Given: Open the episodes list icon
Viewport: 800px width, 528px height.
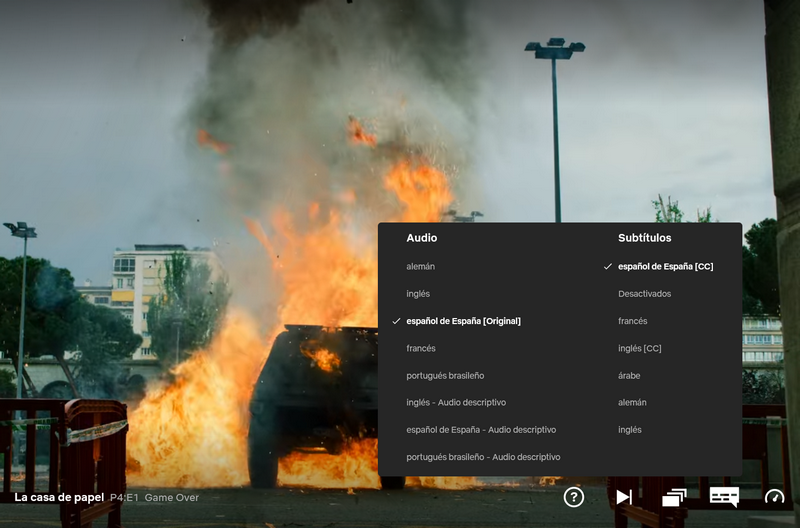Looking at the screenshot, I should pos(674,497).
